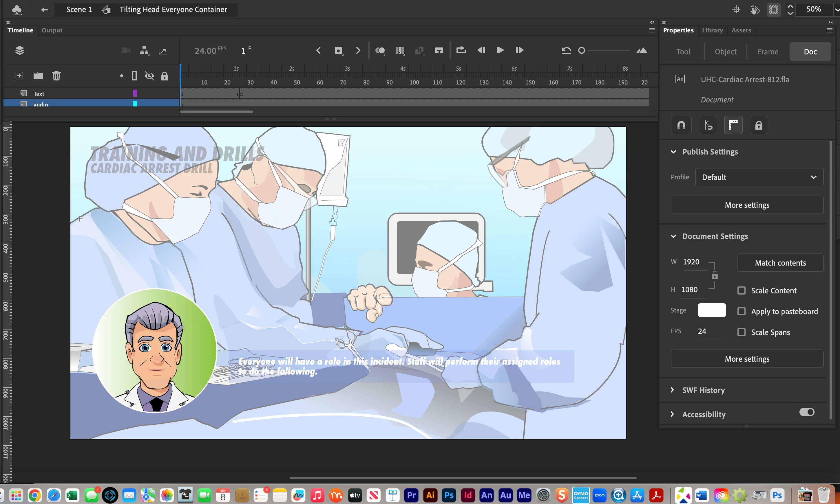Click the Clip content outside stage icon
840x504 pixels.
(x=774, y=10)
